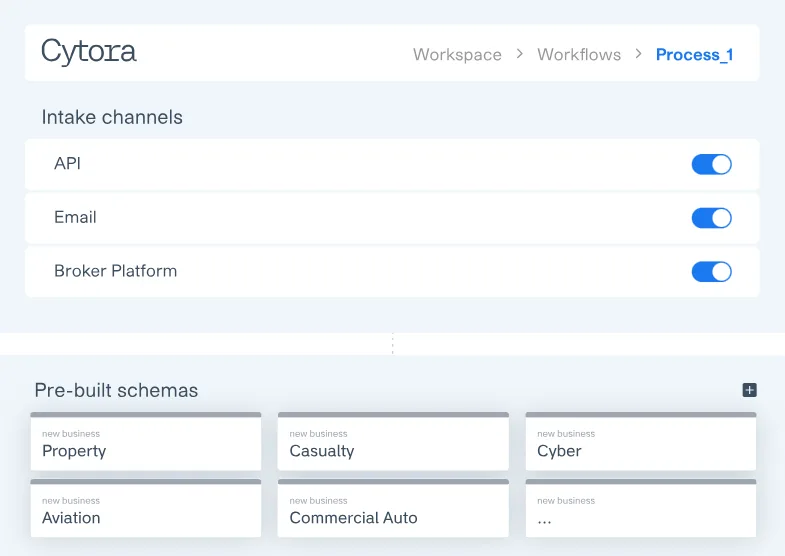Open the Aviation schema card
This screenshot has height=556, width=785.
[x=146, y=508]
